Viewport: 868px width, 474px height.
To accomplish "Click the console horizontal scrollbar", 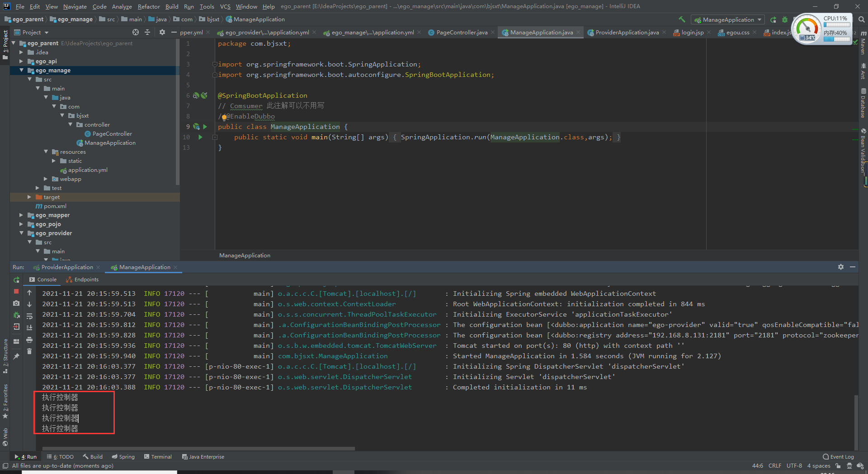I will pyautogui.click(x=199, y=449).
